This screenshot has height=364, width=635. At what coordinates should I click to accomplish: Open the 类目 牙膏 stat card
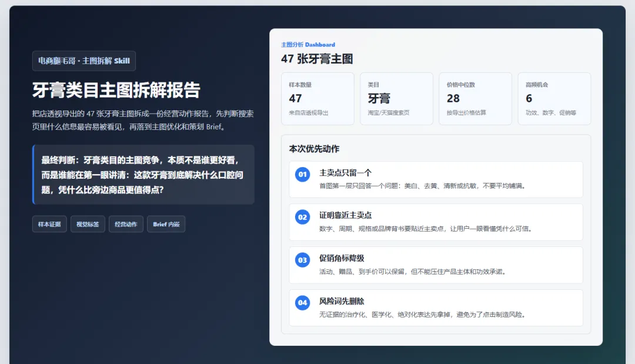(x=396, y=99)
